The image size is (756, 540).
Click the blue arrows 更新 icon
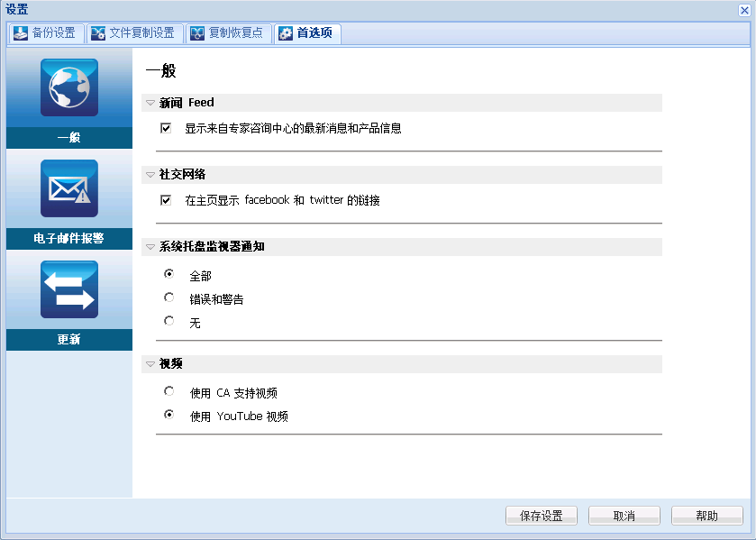click(x=68, y=288)
